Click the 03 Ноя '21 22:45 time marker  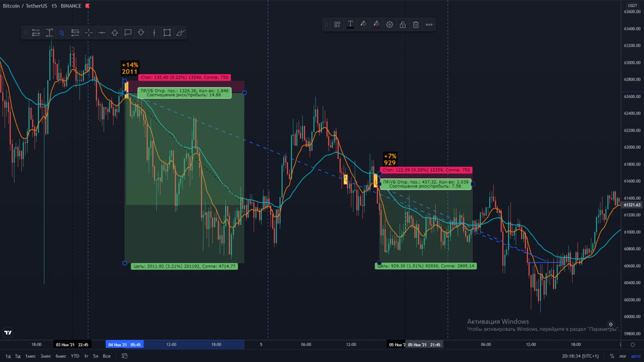(x=72, y=345)
